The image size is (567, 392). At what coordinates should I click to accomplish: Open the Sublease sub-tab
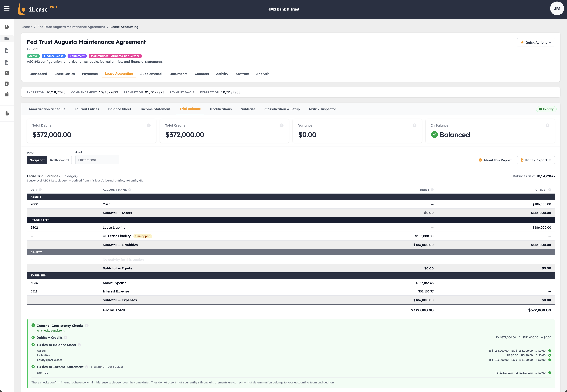pos(248,109)
